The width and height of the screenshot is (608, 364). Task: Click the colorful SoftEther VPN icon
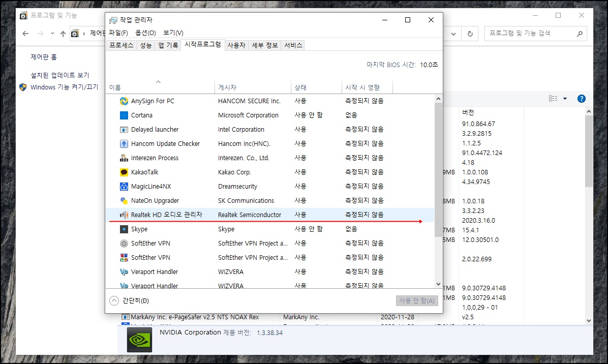click(x=124, y=257)
